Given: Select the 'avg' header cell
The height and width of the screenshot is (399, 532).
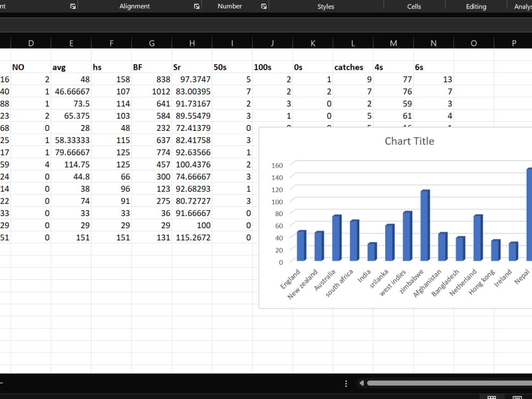Looking at the screenshot, I should pos(71,67).
